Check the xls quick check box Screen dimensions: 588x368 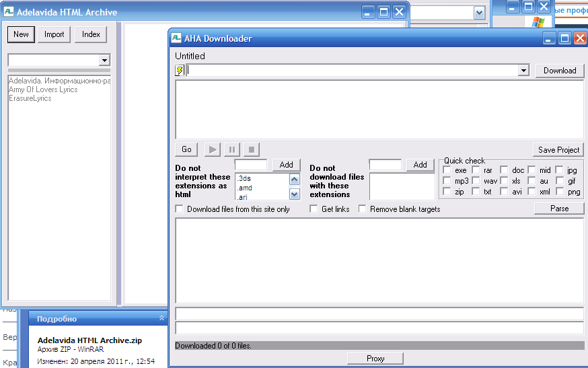tap(504, 181)
